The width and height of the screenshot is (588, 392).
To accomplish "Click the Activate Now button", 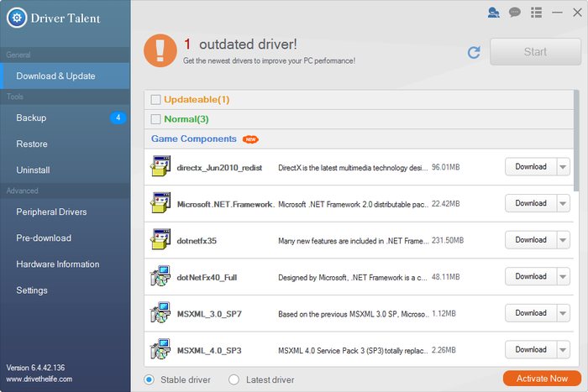I will [542, 379].
